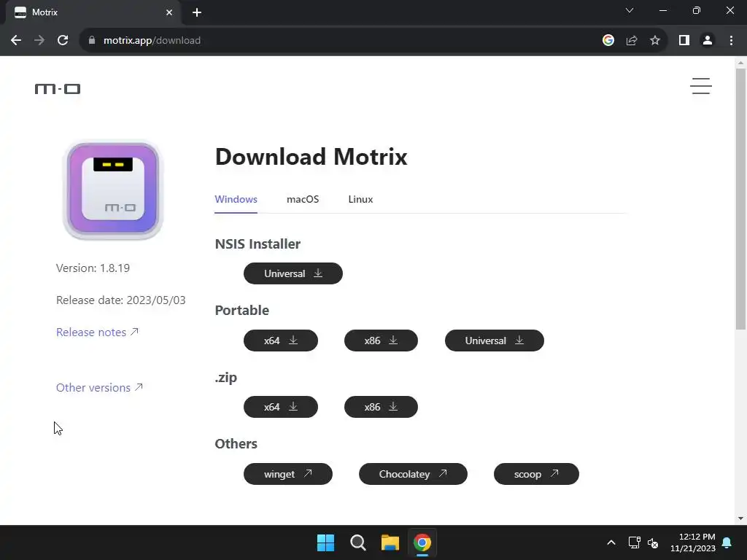Download the .zip x64 package
Viewport: 747px width, 560px height.
click(281, 407)
